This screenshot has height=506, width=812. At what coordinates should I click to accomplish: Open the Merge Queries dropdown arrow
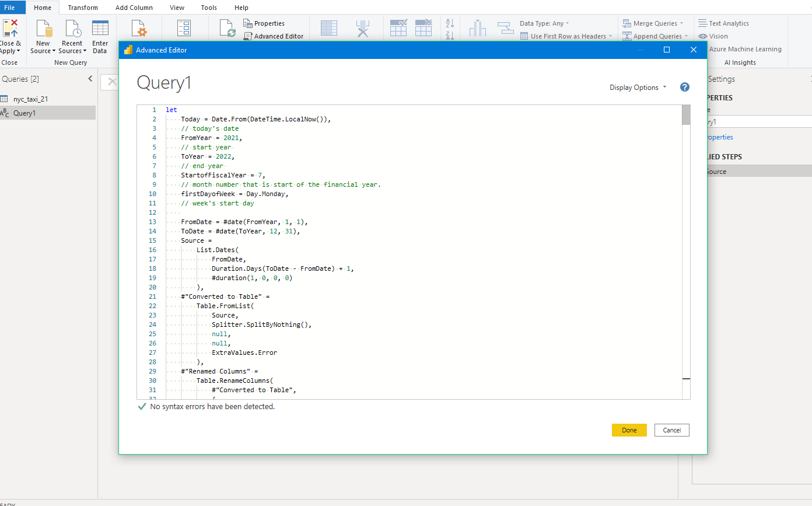[681, 23]
